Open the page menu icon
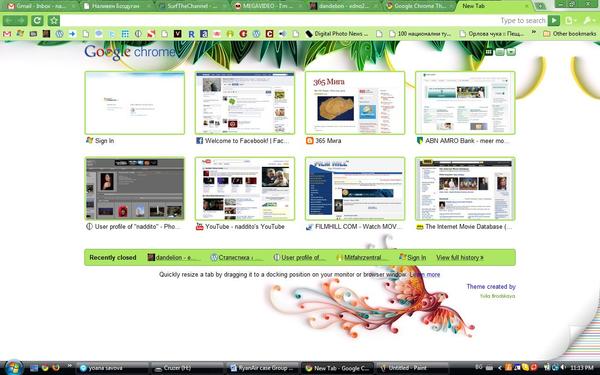This screenshot has width=600, height=375. [x=570, y=21]
